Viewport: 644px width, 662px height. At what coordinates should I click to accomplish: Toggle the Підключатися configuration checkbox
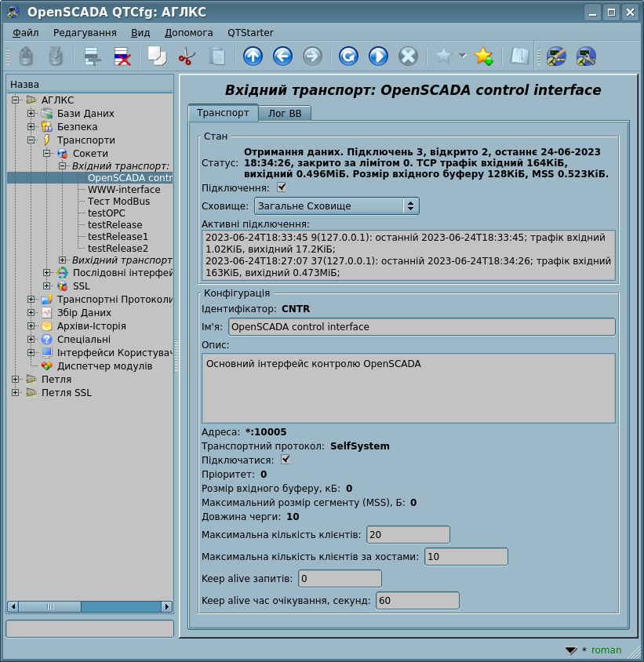(286, 460)
